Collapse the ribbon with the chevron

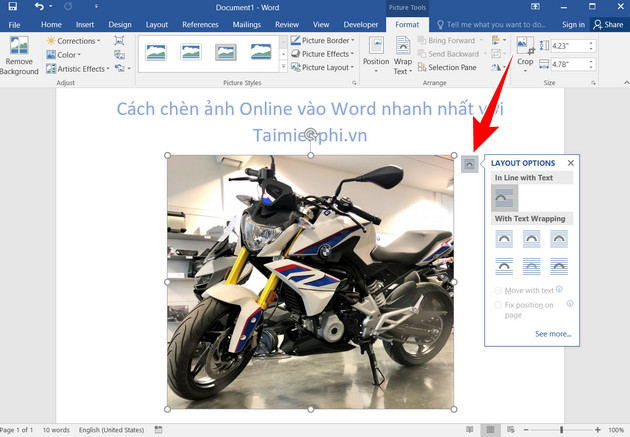point(626,83)
